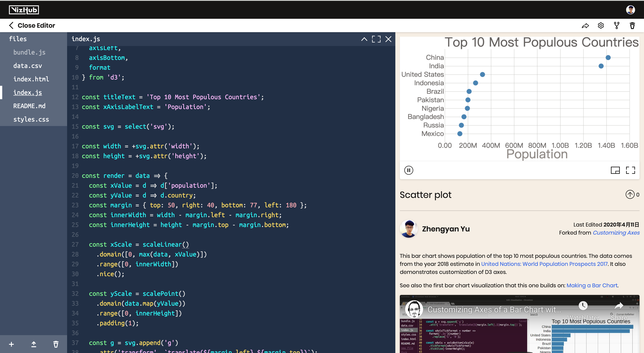This screenshot has width=644, height=353.
Task: Open Zhengyan Yu's profile picture
Action: click(x=409, y=229)
